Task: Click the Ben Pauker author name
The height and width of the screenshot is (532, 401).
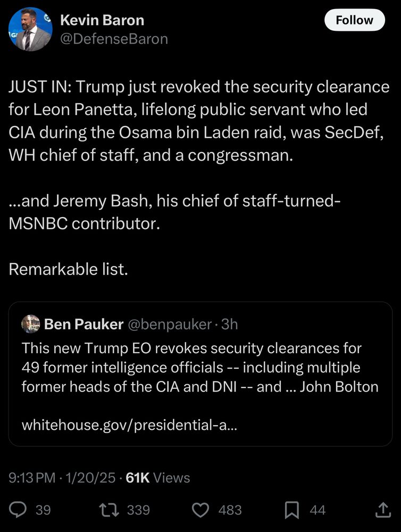Action: (x=84, y=324)
